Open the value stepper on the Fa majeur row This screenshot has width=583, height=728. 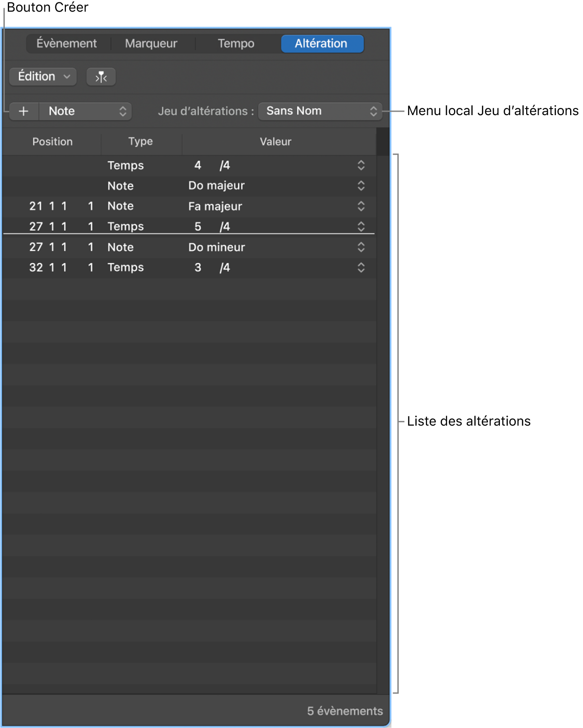coord(361,206)
